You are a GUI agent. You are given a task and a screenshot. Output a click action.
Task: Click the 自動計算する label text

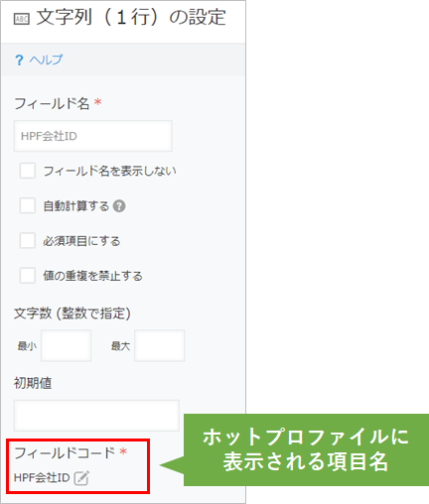76,206
